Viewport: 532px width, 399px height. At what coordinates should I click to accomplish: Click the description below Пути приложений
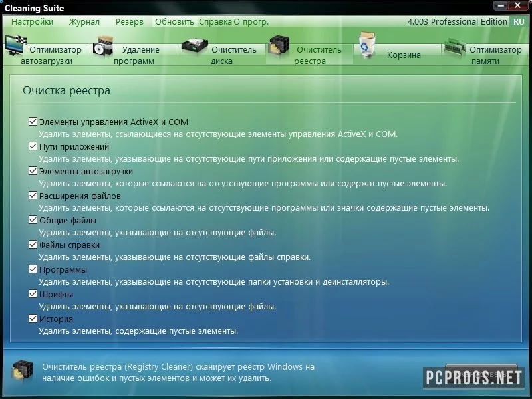pos(248,159)
